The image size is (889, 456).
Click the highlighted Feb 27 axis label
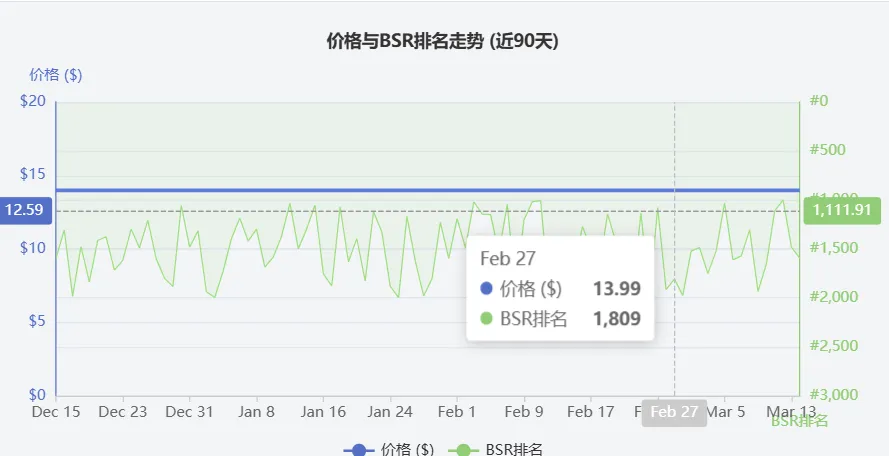coord(674,412)
